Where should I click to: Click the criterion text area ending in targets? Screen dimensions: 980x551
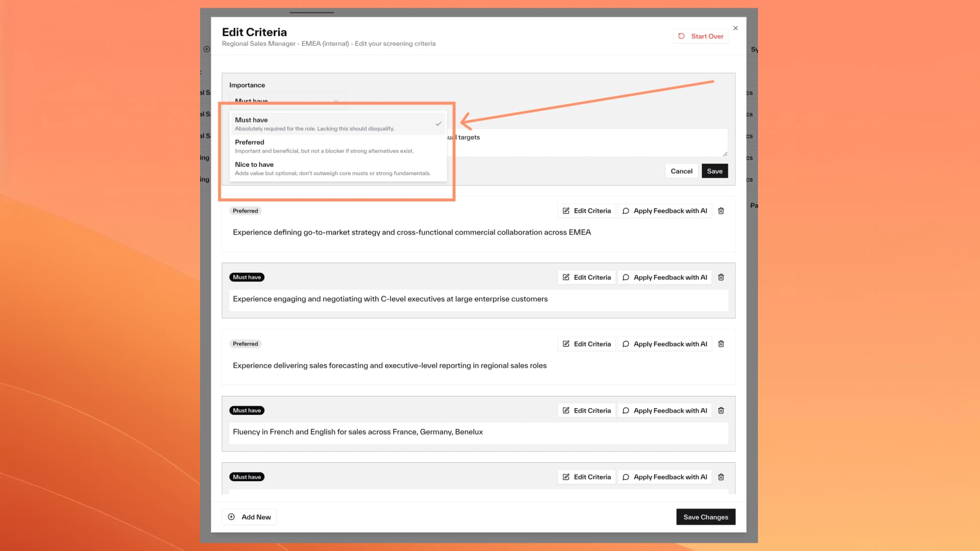(x=587, y=142)
